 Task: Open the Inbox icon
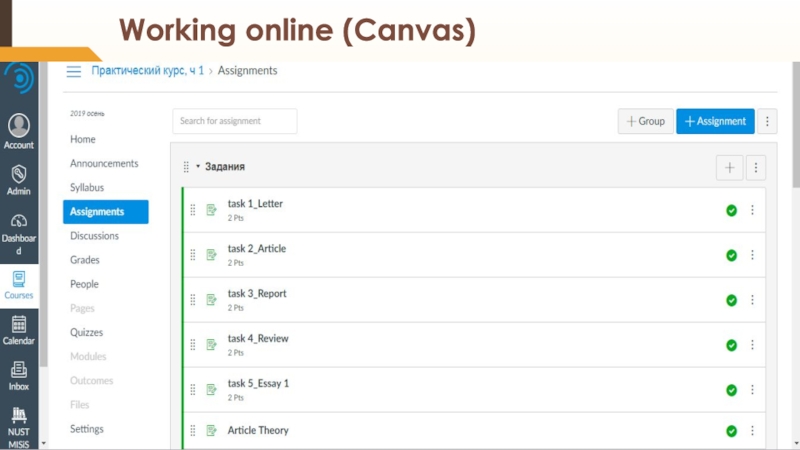[19, 374]
